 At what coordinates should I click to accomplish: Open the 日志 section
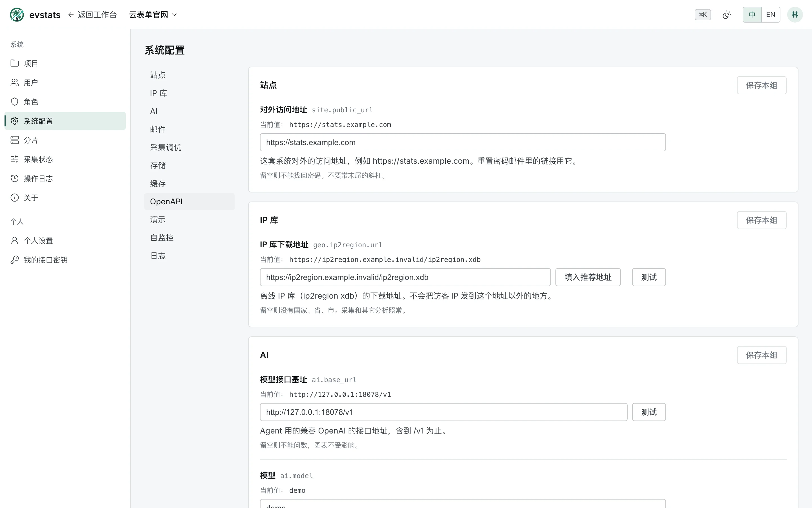click(189, 256)
